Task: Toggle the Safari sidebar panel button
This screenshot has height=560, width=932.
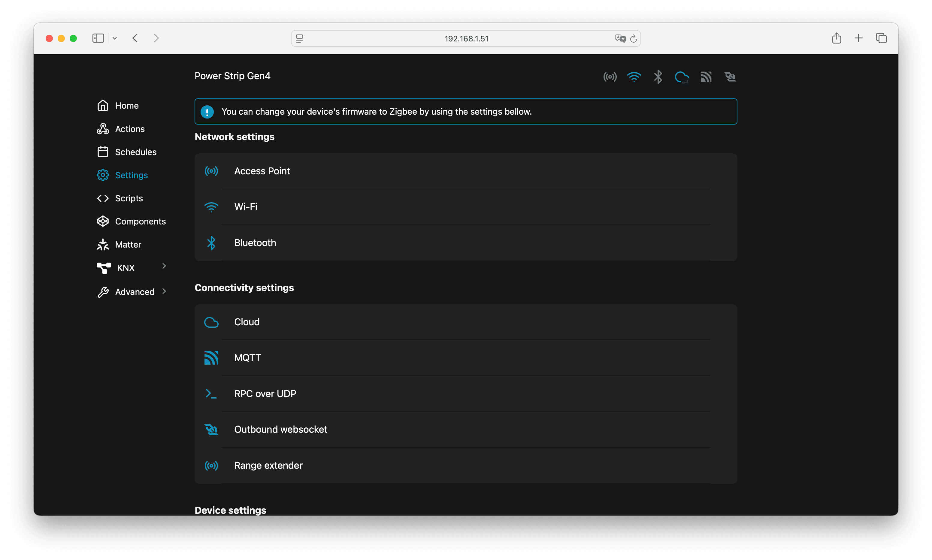Action: (x=98, y=38)
